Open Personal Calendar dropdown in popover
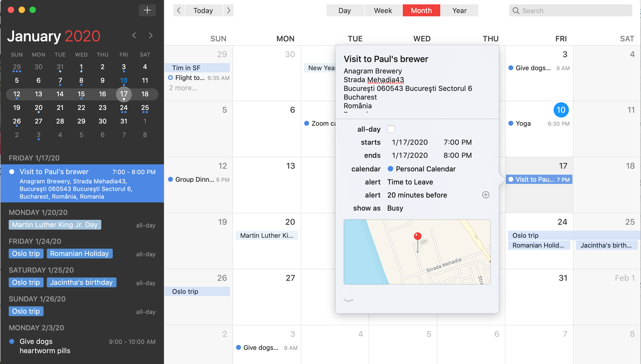Viewport: 641px width, 364px height. [426, 169]
